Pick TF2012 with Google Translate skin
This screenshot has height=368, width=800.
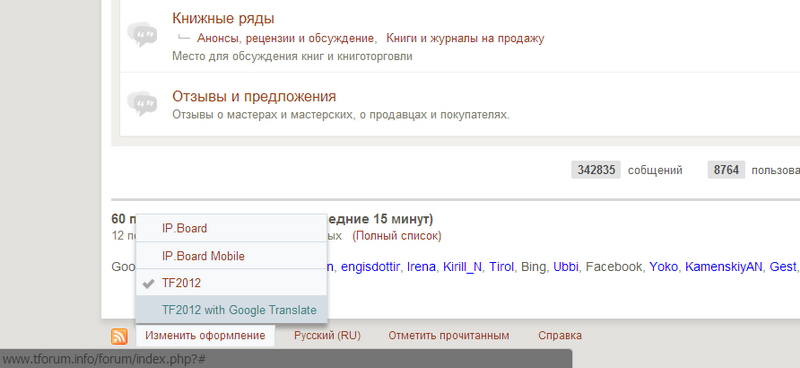231,310
